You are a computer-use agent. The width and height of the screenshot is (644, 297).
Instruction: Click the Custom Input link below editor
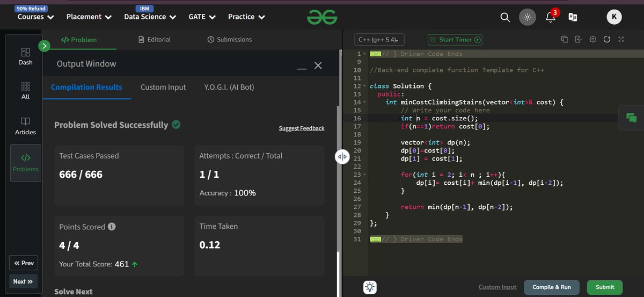point(497,287)
